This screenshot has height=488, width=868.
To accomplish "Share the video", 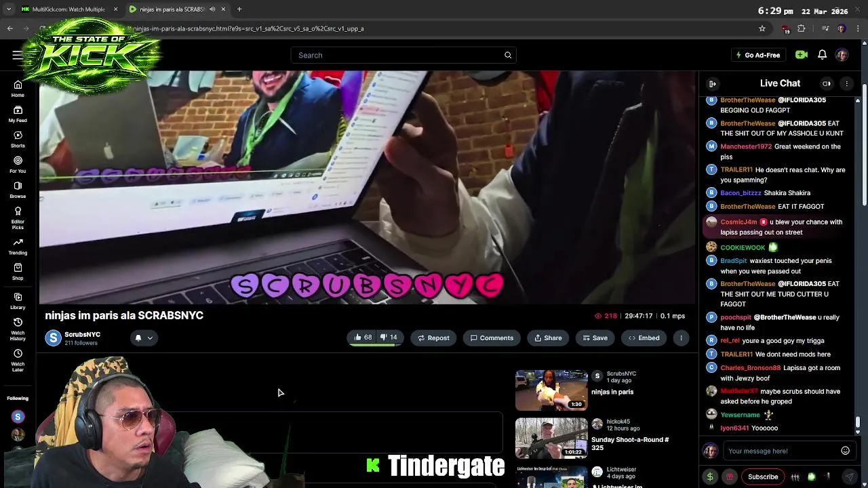I will (x=548, y=338).
